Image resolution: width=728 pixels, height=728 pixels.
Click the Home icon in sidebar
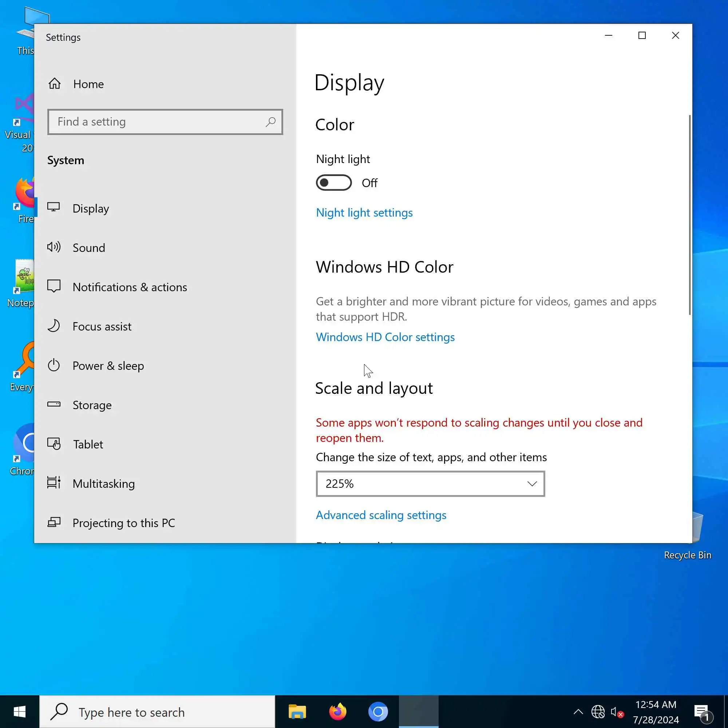coord(55,84)
